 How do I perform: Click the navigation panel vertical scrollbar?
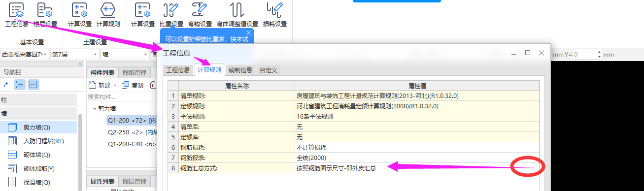coord(80,152)
